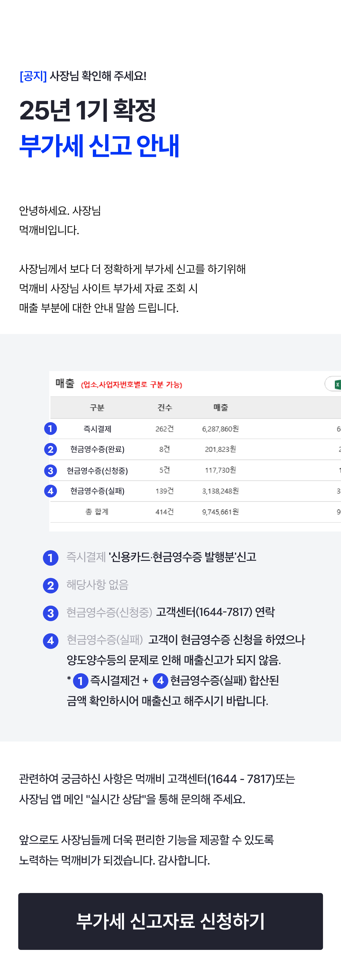
Task: Click the 201,823원 amount
Action: pyautogui.click(x=220, y=449)
